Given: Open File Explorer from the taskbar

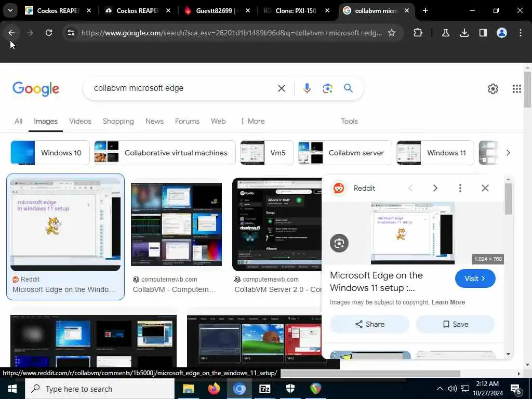Looking at the screenshot, I should [x=188, y=389].
